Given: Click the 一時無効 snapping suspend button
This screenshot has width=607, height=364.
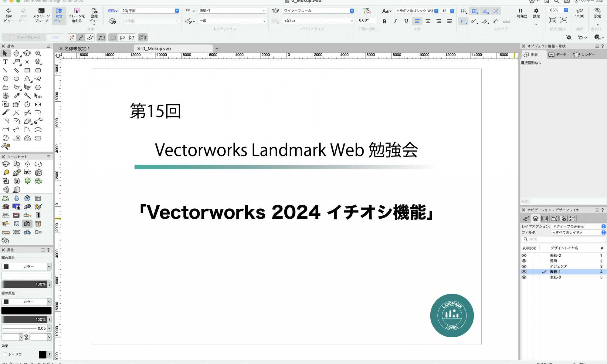Looking at the screenshot, I should [520, 13].
